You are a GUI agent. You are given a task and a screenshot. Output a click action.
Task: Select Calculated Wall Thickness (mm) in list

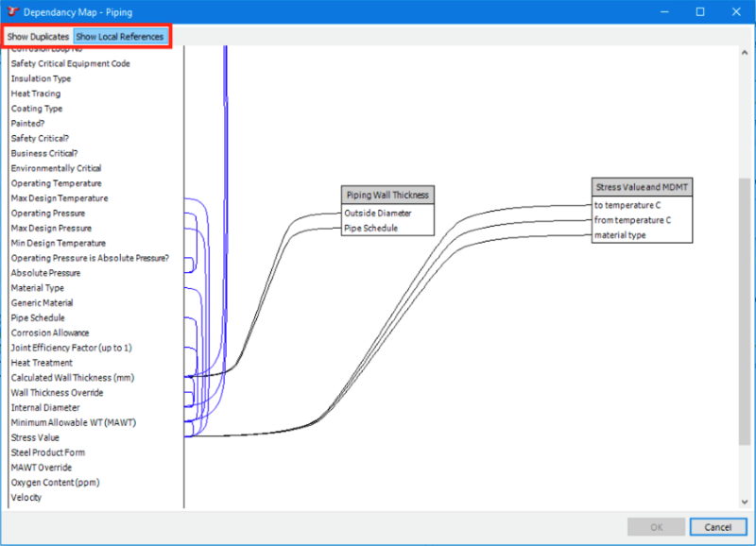pos(72,378)
